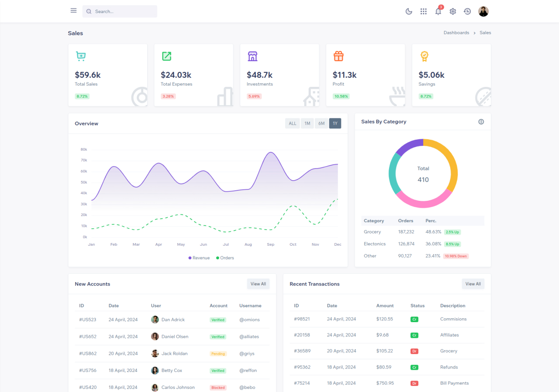Open the activity history clock icon
This screenshot has width=559, height=392.
pos(467,11)
